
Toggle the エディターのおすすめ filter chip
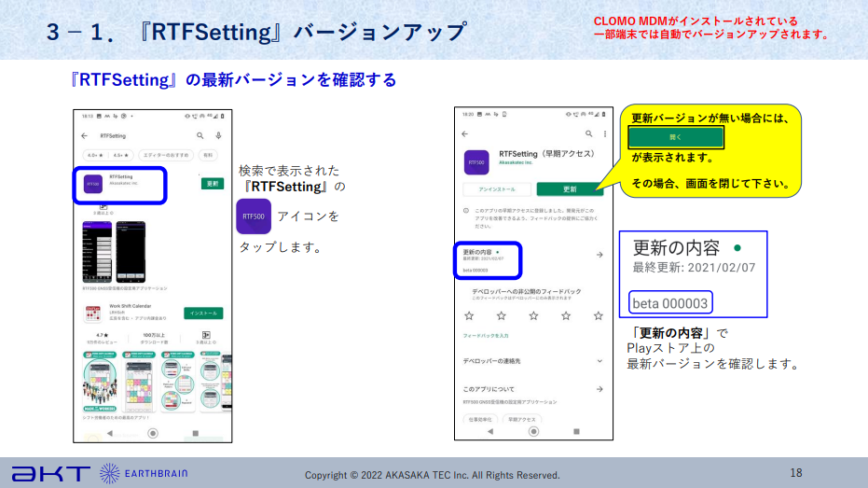coord(166,156)
